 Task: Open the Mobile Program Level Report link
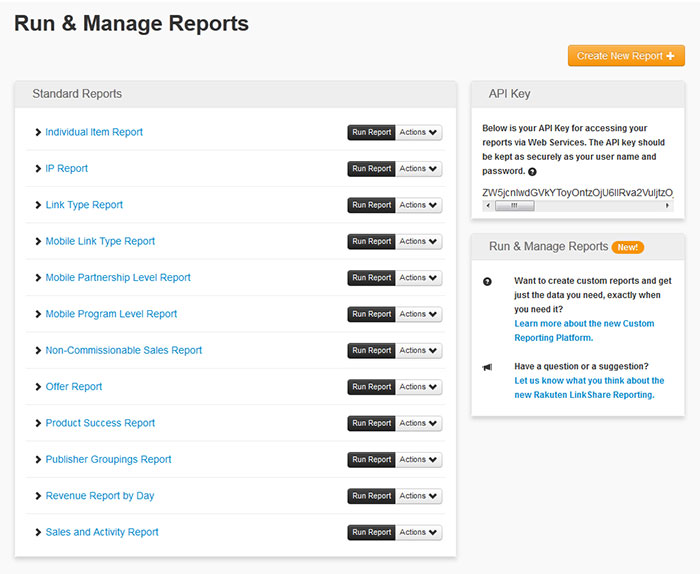click(111, 314)
